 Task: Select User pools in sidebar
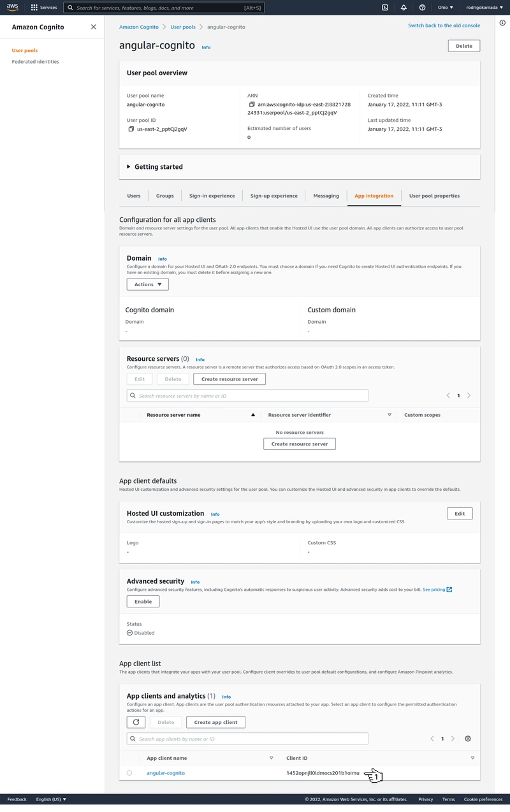coord(25,50)
